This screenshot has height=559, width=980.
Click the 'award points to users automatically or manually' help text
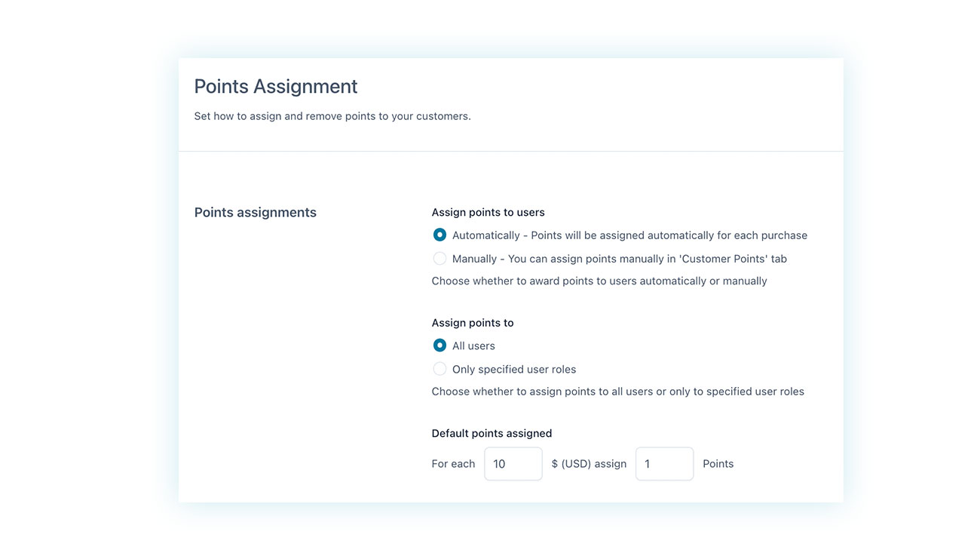(x=599, y=281)
